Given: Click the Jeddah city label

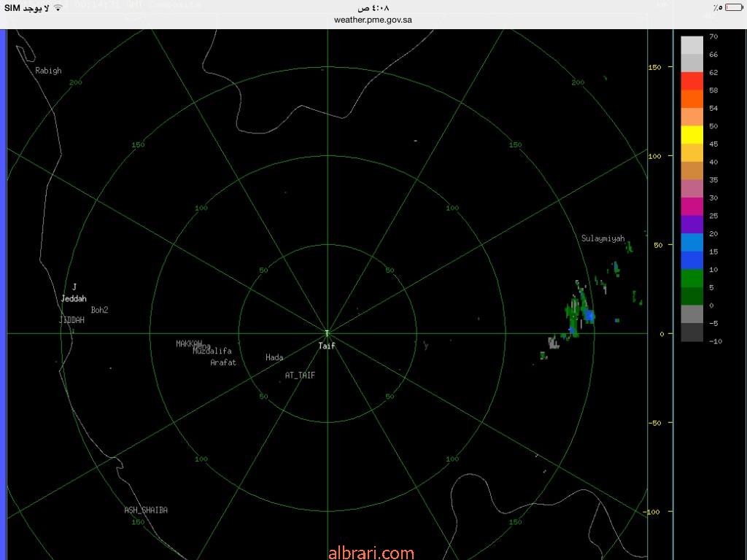Looking at the screenshot, I should coord(74,298).
